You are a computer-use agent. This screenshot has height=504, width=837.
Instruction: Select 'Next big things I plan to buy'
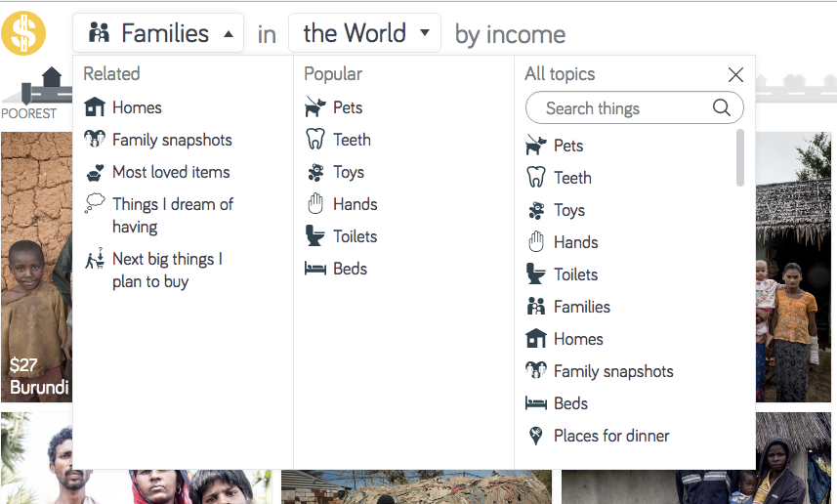pyautogui.click(x=166, y=271)
